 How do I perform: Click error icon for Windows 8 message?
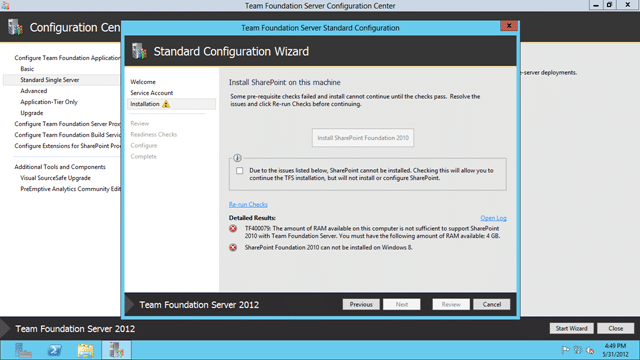click(x=233, y=247)
